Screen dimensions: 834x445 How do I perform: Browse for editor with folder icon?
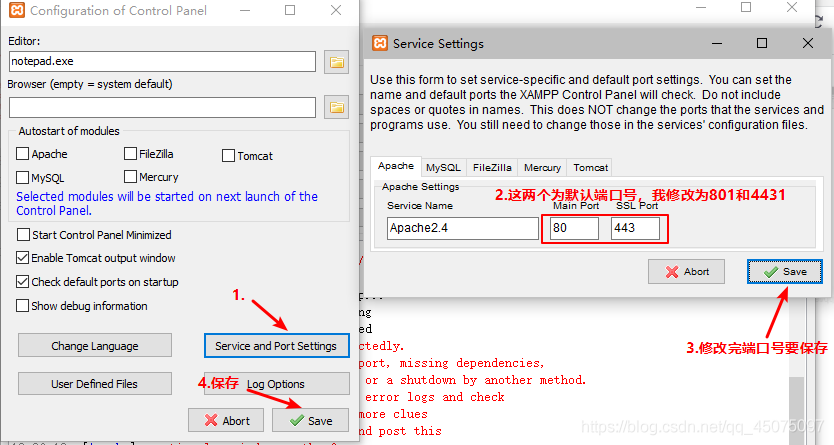pyautogui.click(x=337, y=62)
